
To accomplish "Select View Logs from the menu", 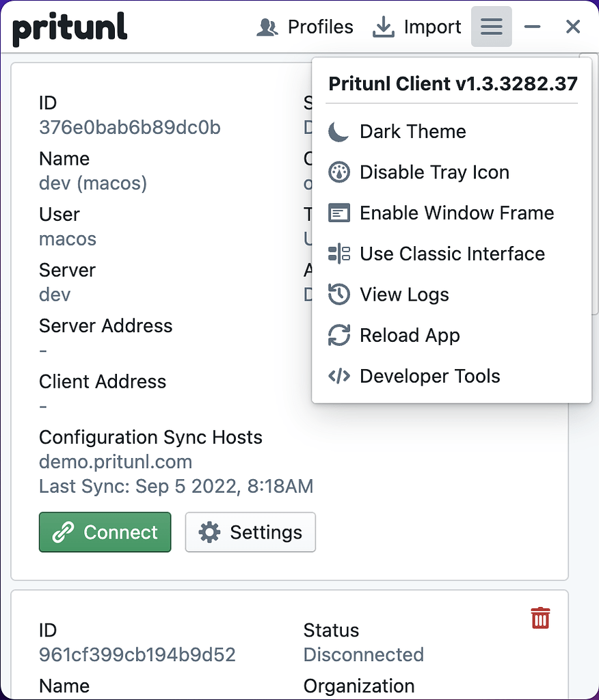I will (404, 295).
